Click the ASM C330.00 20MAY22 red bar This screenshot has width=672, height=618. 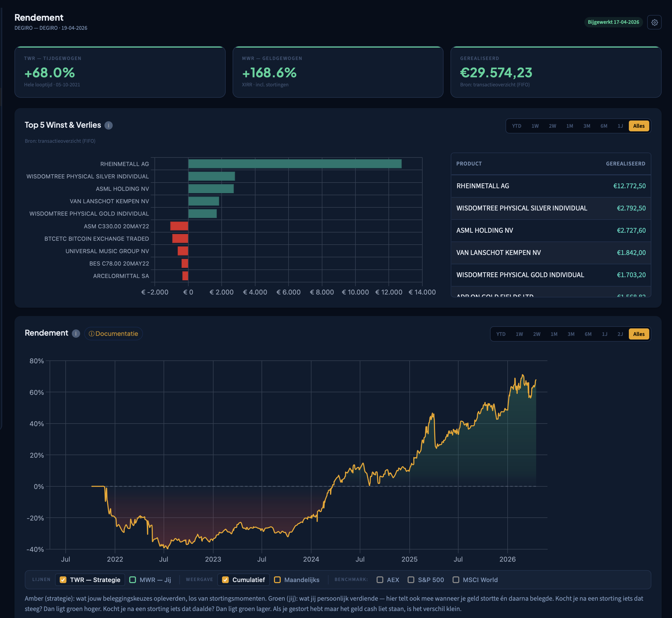coord(179,226)
